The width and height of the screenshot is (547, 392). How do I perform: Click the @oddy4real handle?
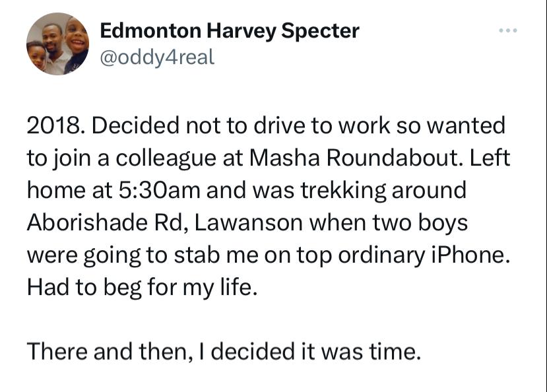pos(157,57)
